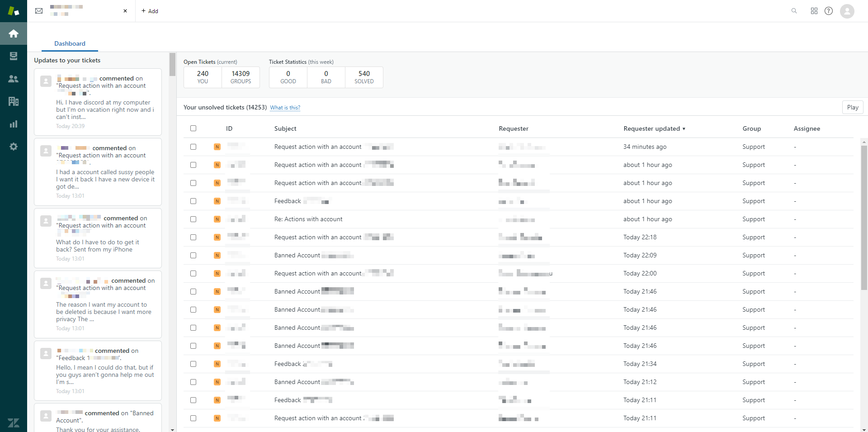Close the open ticket tab

[x=125, y=11]
